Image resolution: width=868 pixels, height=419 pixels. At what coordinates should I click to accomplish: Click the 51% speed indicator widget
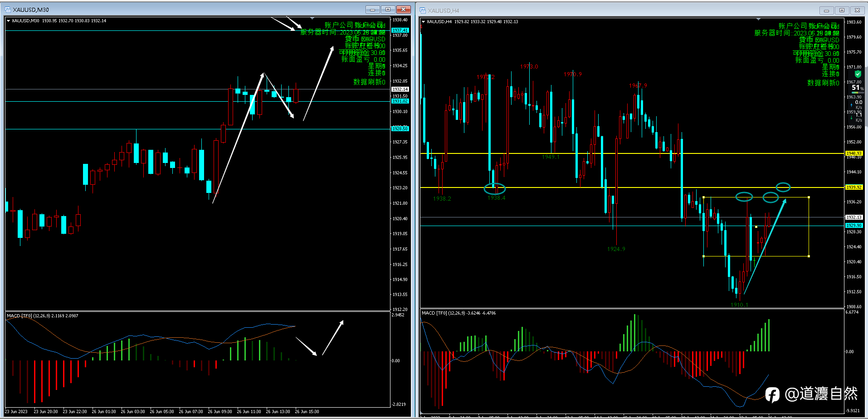point(857,88)
